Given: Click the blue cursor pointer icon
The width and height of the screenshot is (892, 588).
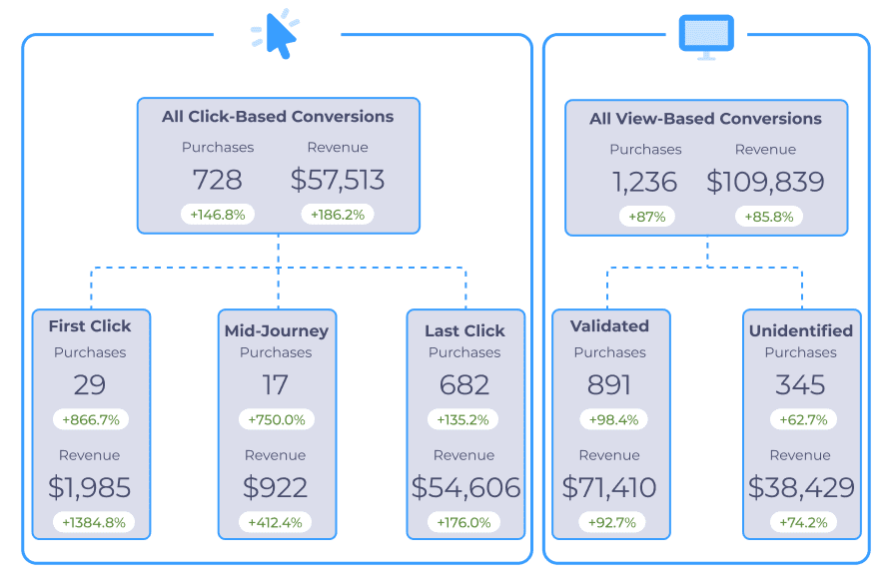Looking at the screenshot, I should coord(278,34).
